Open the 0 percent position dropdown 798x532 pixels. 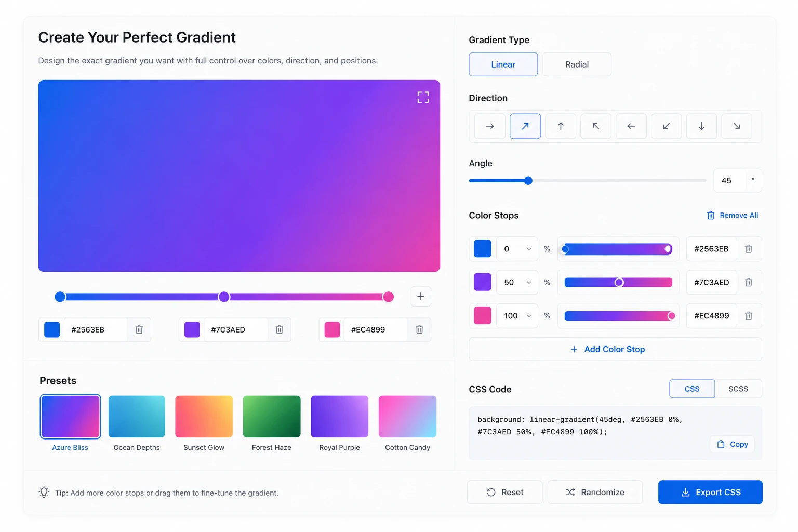517,249
